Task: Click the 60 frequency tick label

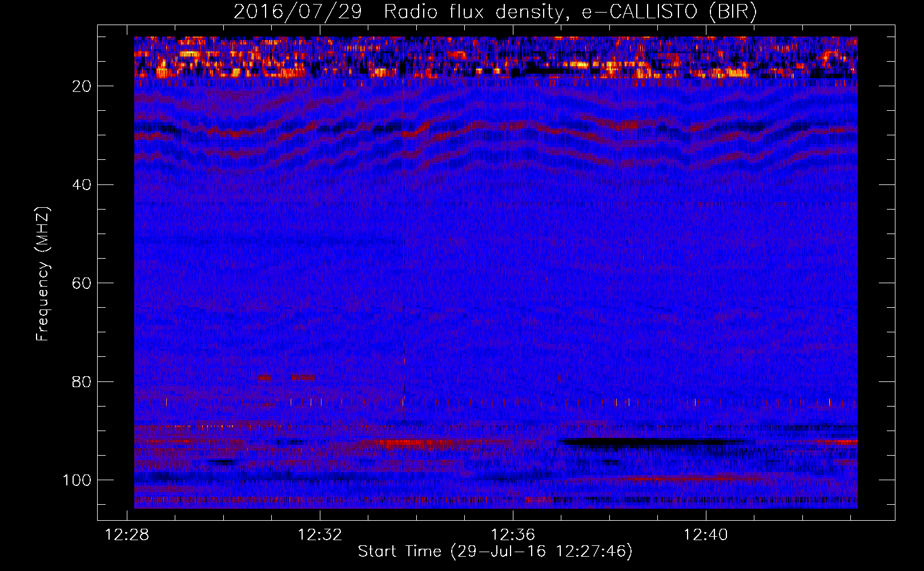Action: 82,283
